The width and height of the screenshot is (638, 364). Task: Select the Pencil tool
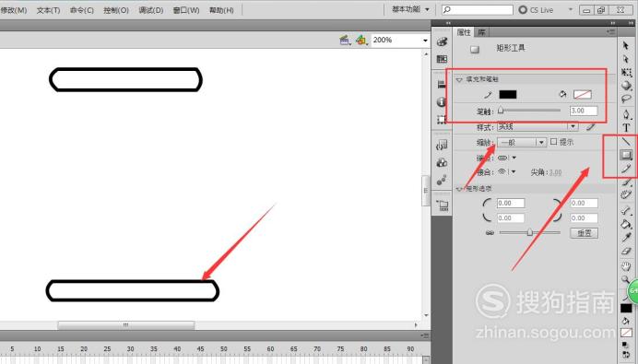(x=626, y=169)
